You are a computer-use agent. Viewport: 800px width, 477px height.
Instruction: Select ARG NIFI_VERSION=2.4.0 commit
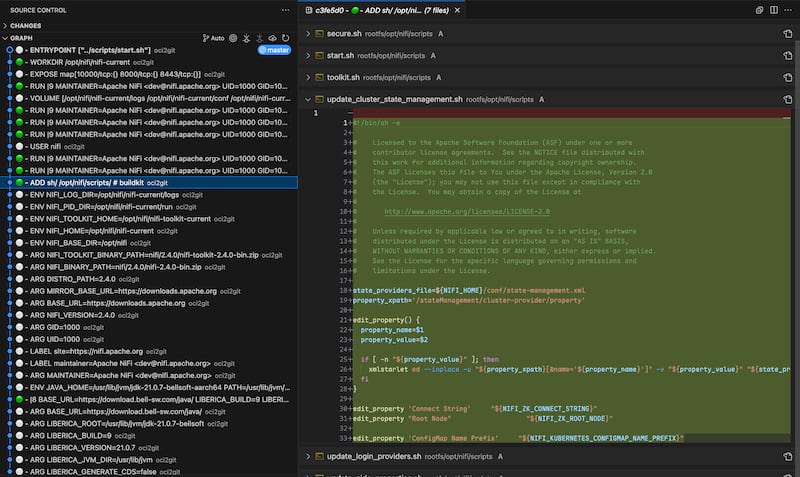click(x=148, y=315)
